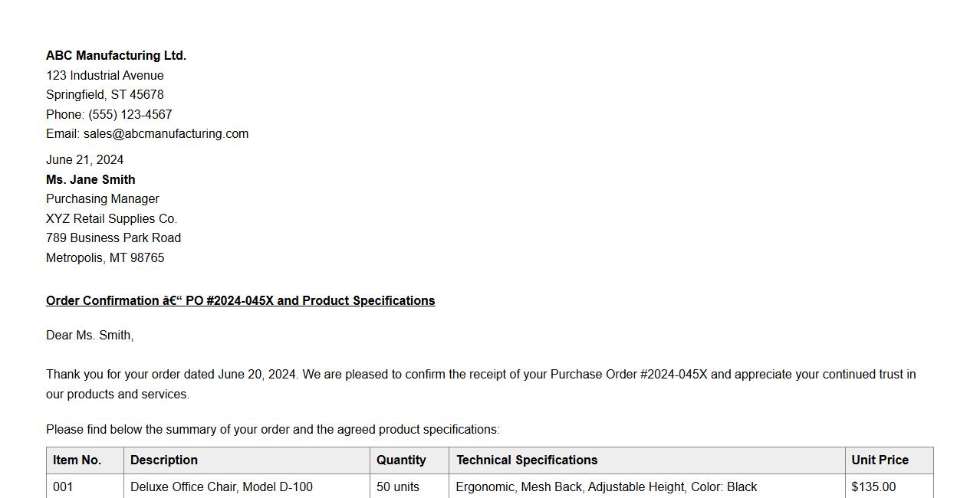980x498 pixels.
Task: Click the Deluxe Office Chair description cell
Action: coord(222,487)
